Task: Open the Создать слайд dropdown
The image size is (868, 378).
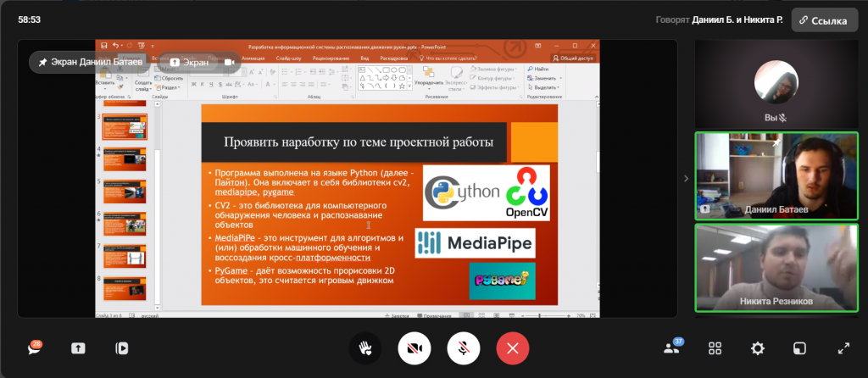Action: click(142, 86)
